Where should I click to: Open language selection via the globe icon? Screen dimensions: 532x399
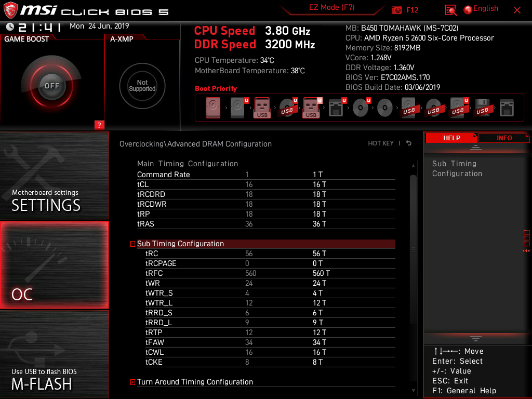(x=468, y=10)
